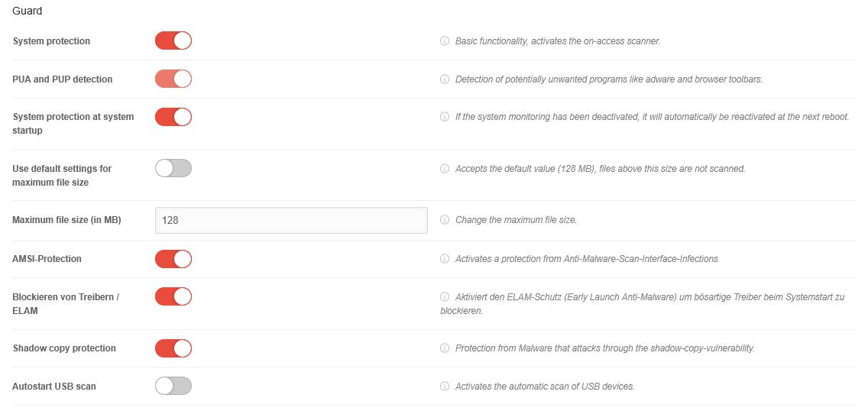Viewport: 868px width, 411px height.
Task: Turn off PUA and PUP detection
Action: click(173, 79)
